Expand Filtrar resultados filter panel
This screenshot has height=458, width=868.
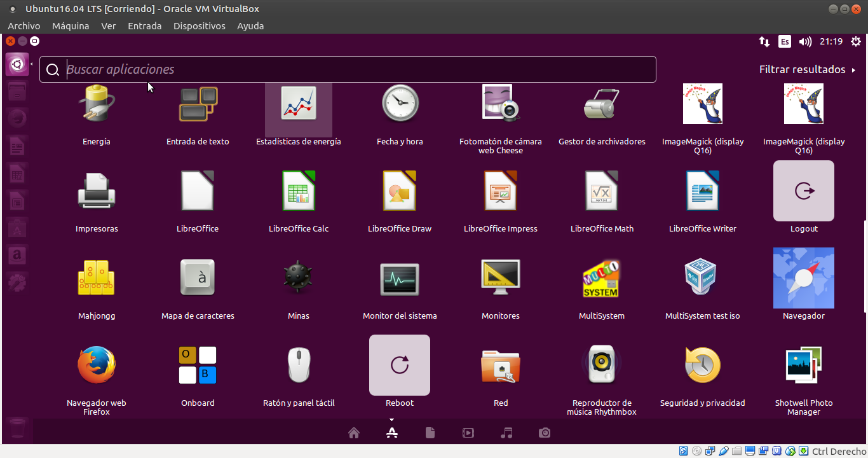click(x=808, y=69)
